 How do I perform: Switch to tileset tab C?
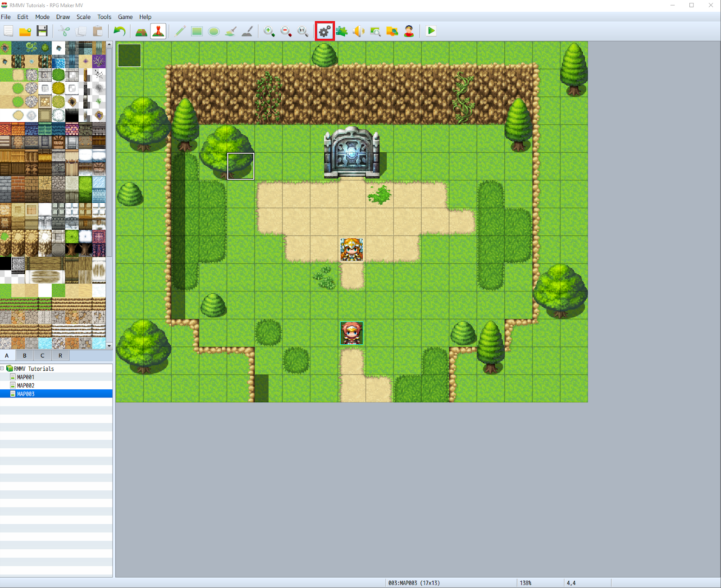(x=42, y=356)
